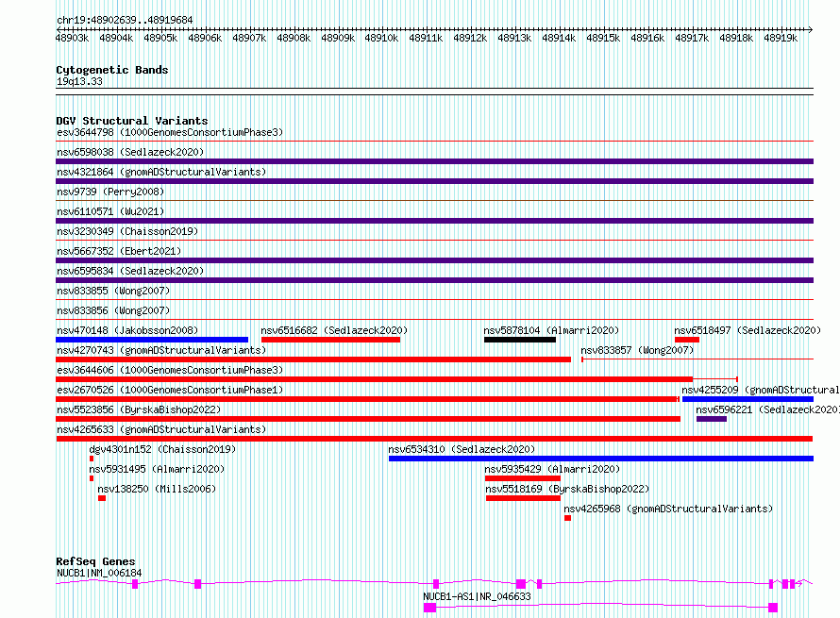Select the 48913k ruler position label
The image size is (840, 618).
pyautogui.click(x=514, y=38)
